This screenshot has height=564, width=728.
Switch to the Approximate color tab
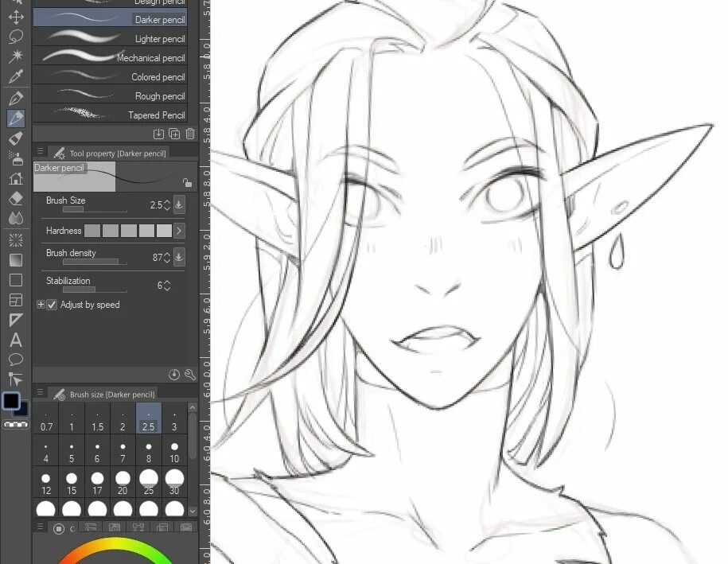(x=162, y=527)
